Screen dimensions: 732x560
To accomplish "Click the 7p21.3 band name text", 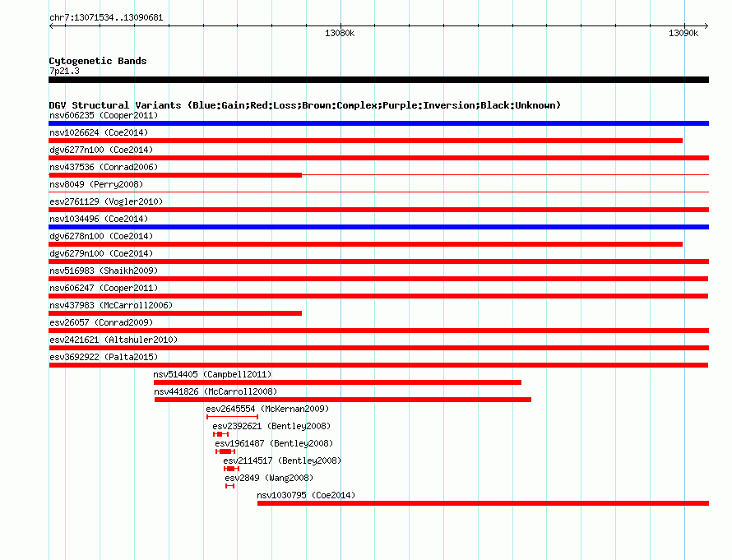I will pyautogui.click(x=64, y=71).
